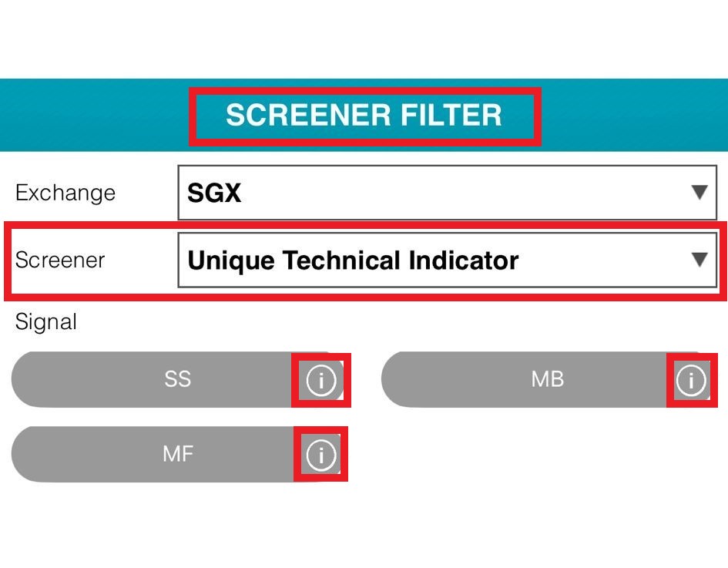
Task: Click the Exchange label
Action: tap(65, 193)
